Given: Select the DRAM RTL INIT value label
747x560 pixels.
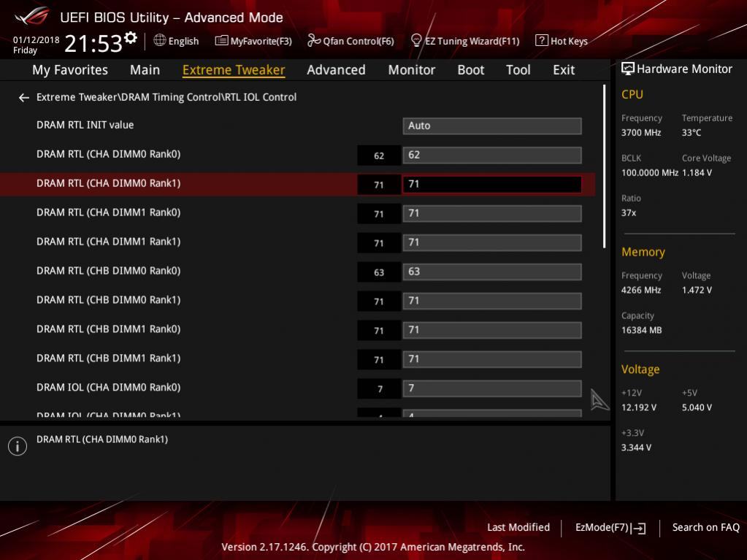Looking at the screenshot, I should point(85,125).
